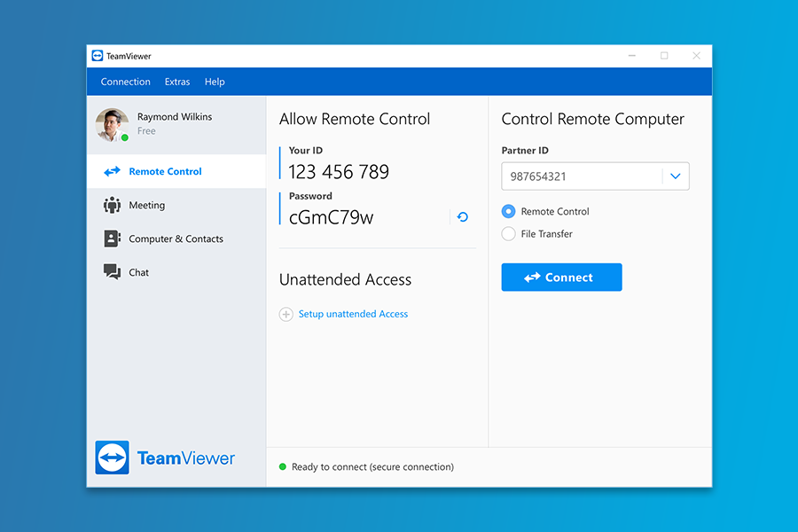Click the password refresh icon
The image size is (798, 532).
461,216
